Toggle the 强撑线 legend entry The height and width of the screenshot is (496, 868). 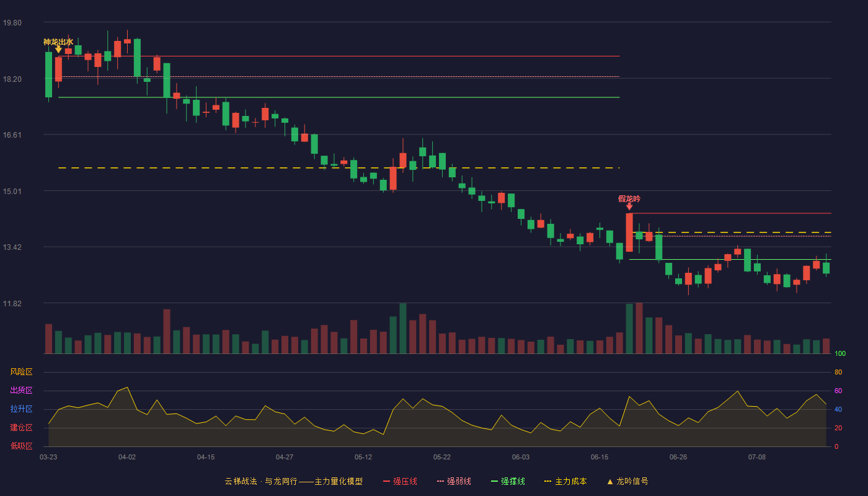(x=508, y=481)
